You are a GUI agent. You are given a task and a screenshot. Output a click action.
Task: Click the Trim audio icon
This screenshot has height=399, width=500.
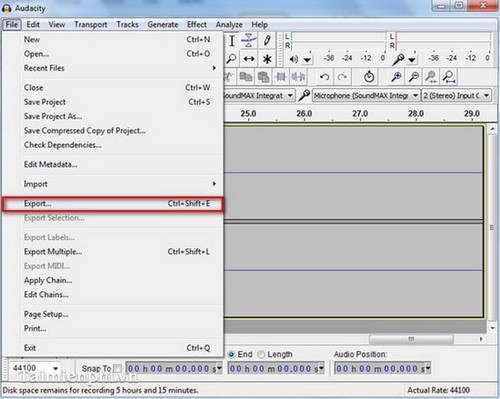coord(281,77)
